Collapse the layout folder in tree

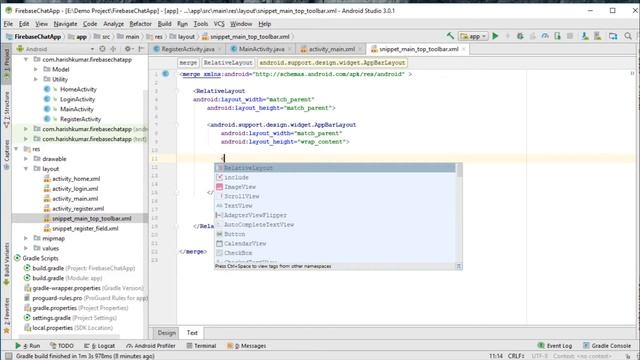[x=26, y=169]
